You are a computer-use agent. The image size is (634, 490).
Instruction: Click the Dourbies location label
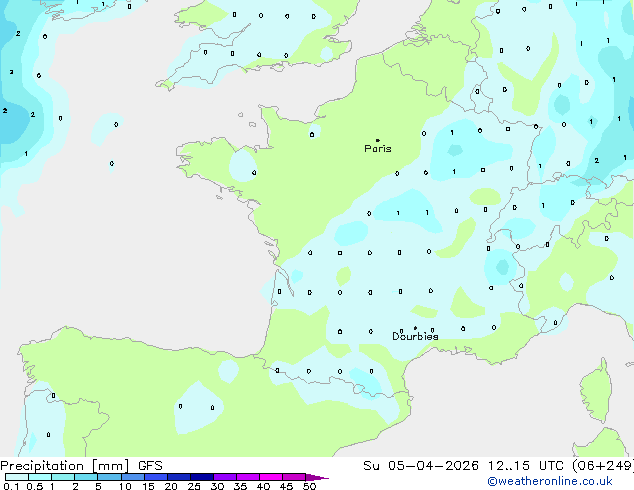click(415, 336)
